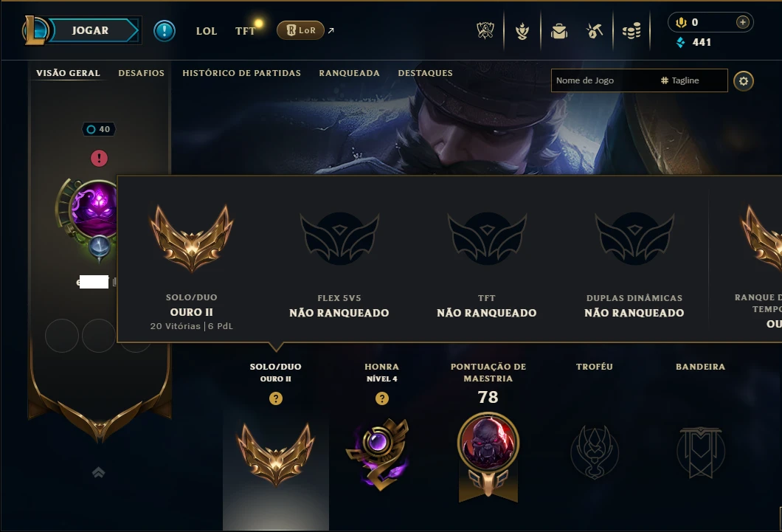Collapse the profile banner with the chevron
This screenshot has width=782, height=532.
click(99, 472)
